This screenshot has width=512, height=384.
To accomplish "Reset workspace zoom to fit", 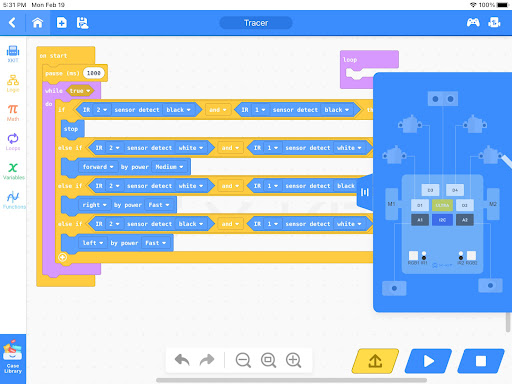I will [x=268, y=360].
